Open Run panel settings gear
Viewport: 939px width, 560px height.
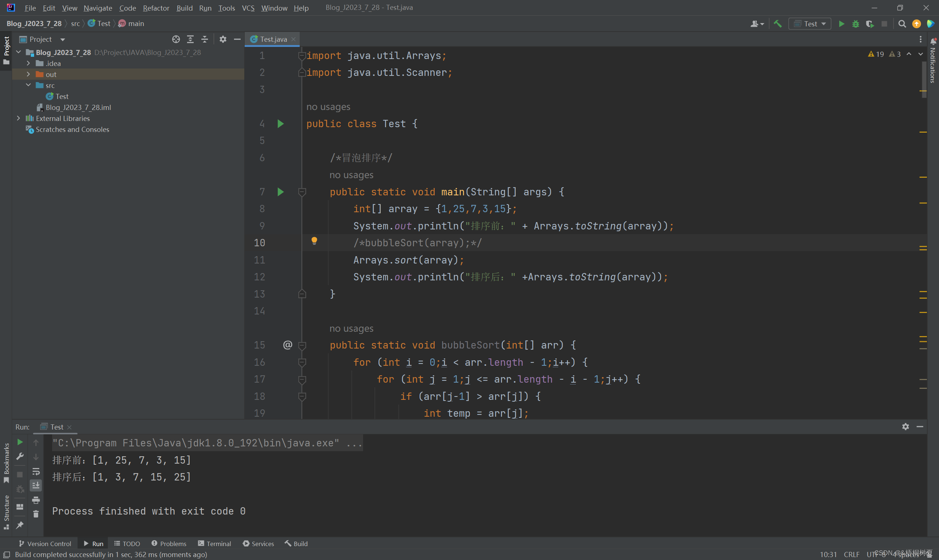pos(905,427)
